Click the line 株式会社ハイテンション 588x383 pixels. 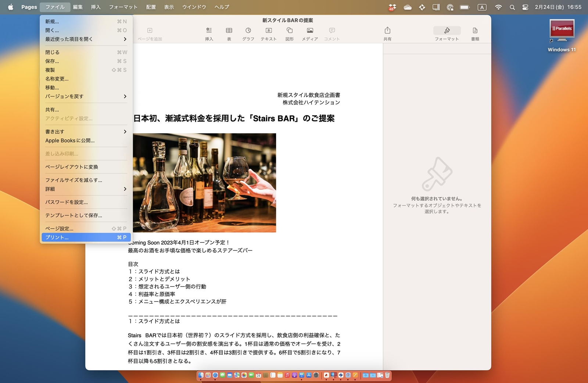pos(311,103)
